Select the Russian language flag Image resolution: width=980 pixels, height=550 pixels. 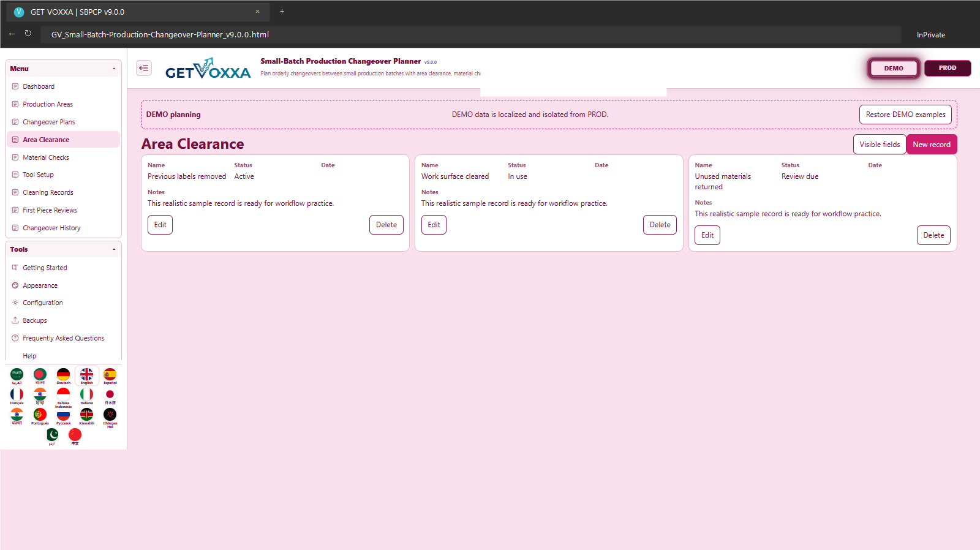pos(63,416)
